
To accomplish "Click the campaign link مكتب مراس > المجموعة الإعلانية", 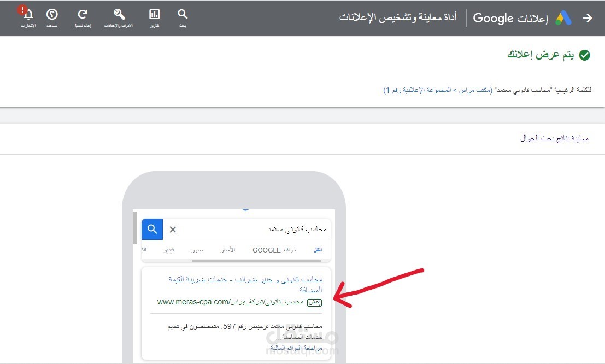I will [438, 90].
